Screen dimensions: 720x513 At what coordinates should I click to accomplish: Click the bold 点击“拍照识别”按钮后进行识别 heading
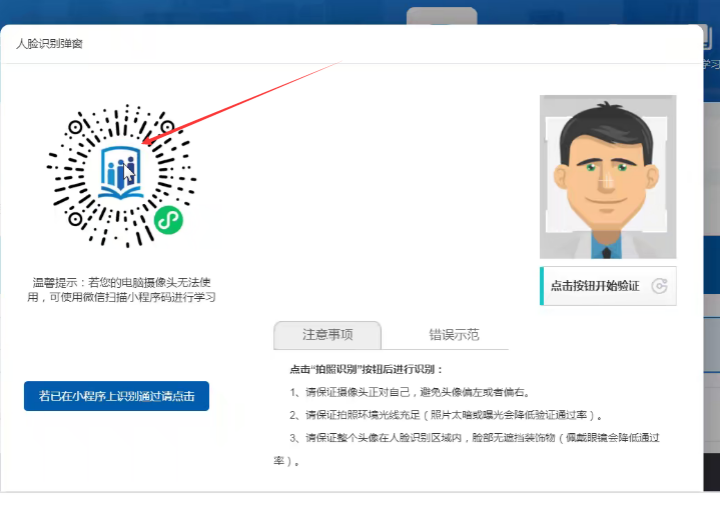click(366, 369)
